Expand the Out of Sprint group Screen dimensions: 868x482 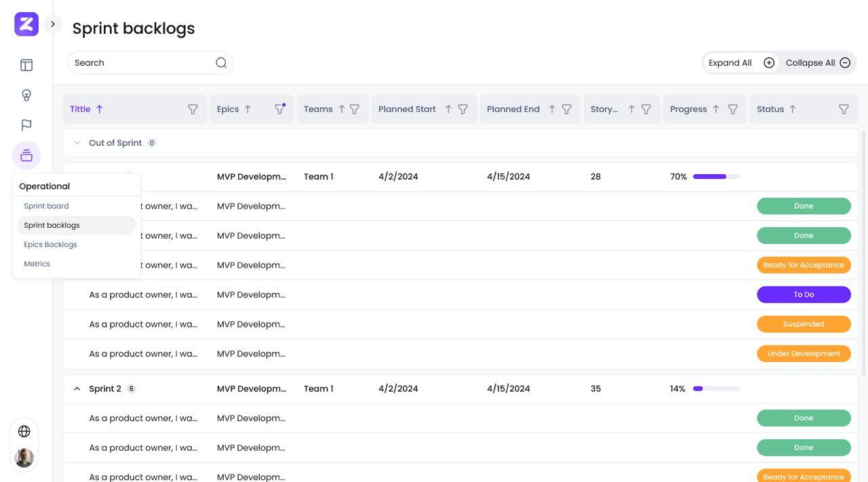click(77, 143)
